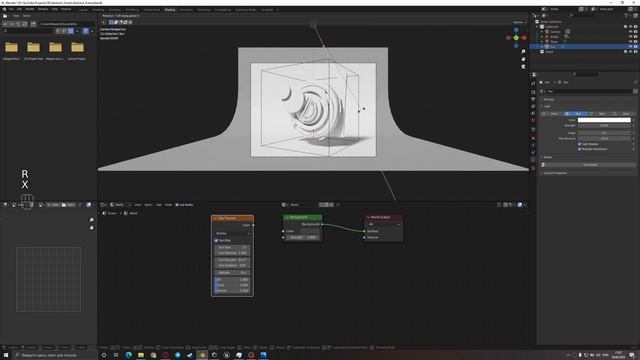
Task: Expand the Custom Properties panel
Action: click(554, 173)
